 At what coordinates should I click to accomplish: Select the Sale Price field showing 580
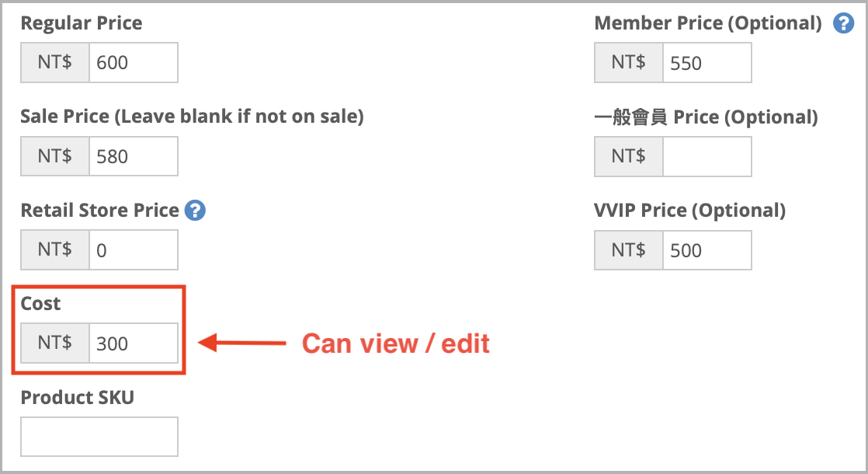click(134, 157)
